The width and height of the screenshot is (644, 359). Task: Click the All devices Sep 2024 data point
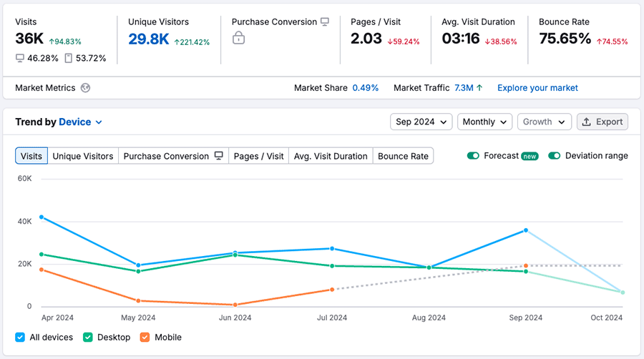526,230
